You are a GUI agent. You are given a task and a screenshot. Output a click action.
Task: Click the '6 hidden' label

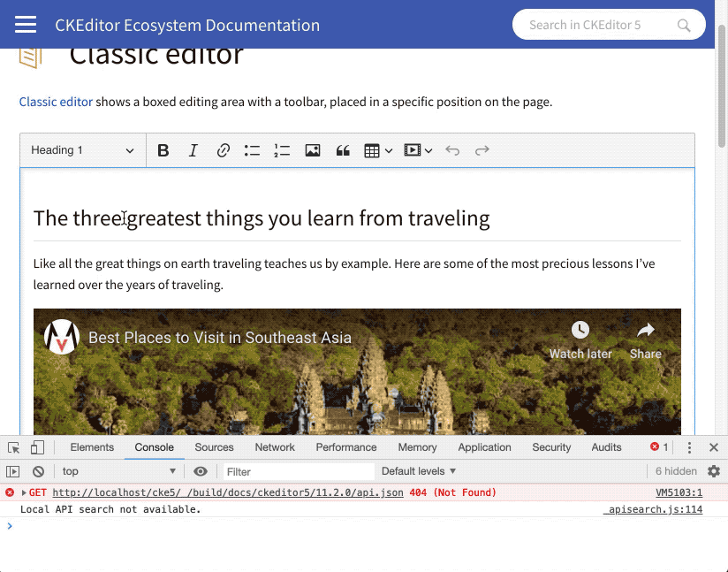pos(676,471)
